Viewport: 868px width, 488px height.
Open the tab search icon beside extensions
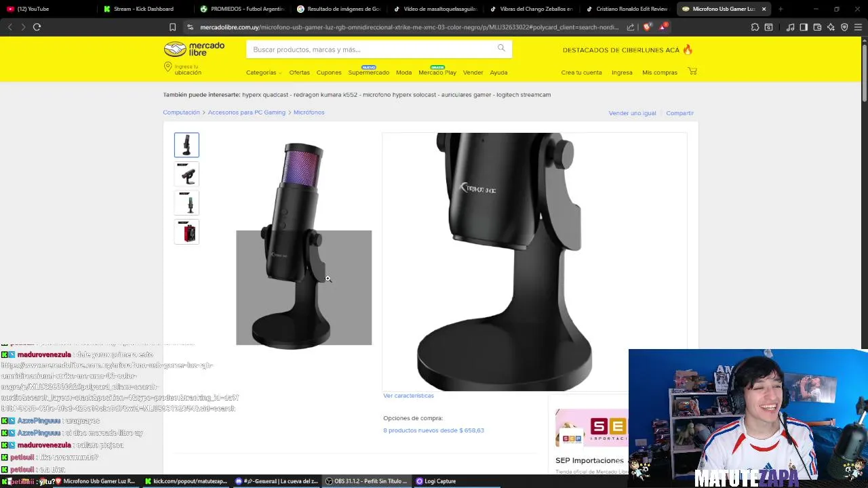pyautogui.click(x=768, y=27)
